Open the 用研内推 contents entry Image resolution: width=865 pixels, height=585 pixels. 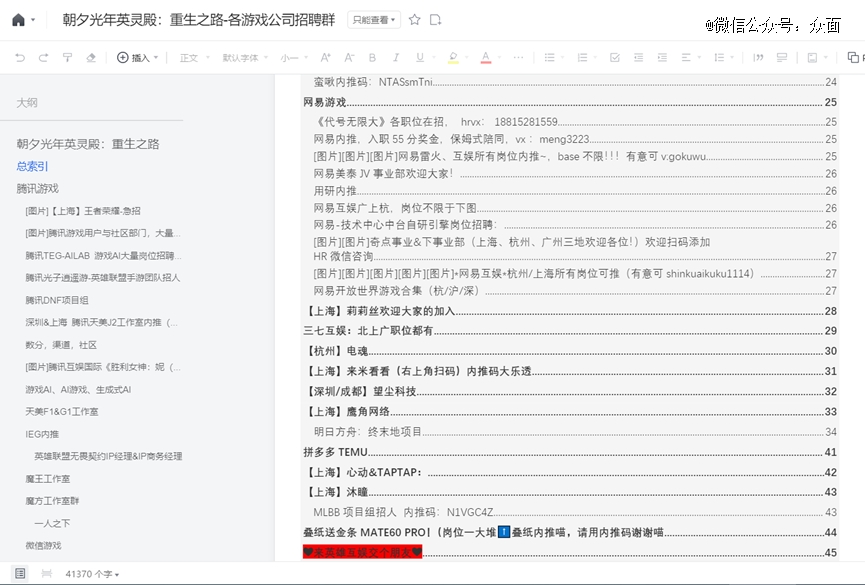click(x=575, y=191)
